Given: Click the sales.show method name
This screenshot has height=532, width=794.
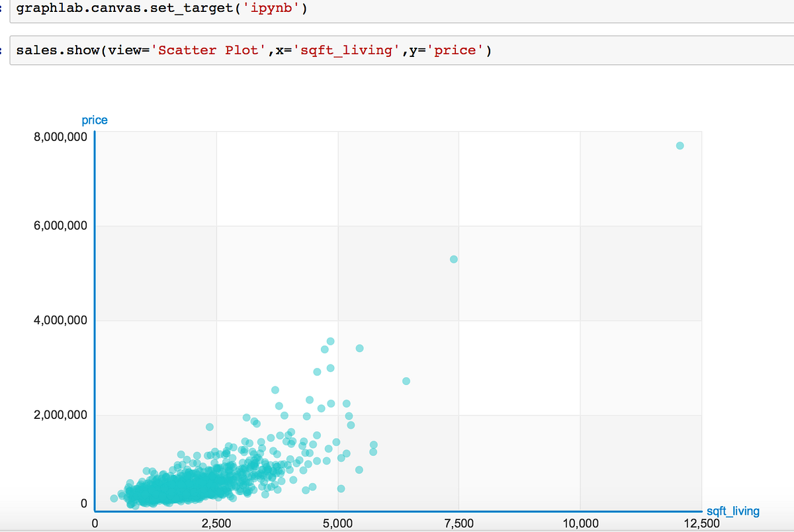Looking at the screenshot, I should (60, 49).
